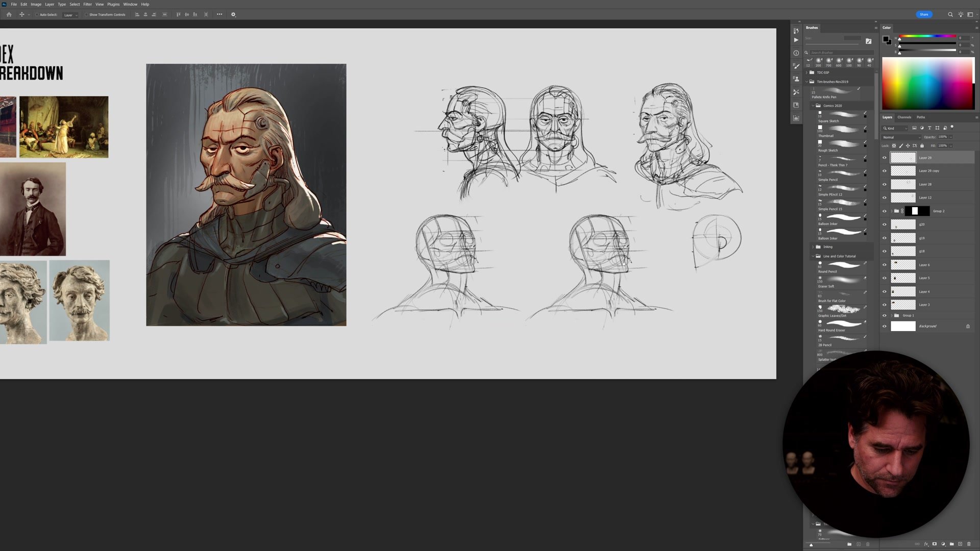The width and height of the screenshot is (980, 551).
Task: Create new layer icon at panel bottom
Action: pyautogui.click(x=960, y=544)
